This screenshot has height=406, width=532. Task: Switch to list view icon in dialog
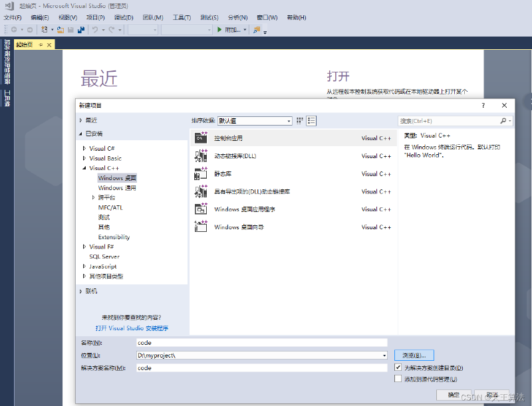[311, 121]
